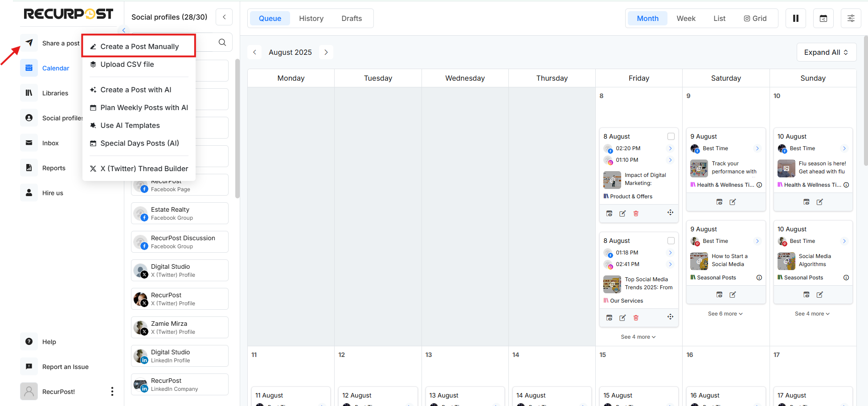
Task: Show info for 10 August Health & Wellness
Action: (846, 185)
